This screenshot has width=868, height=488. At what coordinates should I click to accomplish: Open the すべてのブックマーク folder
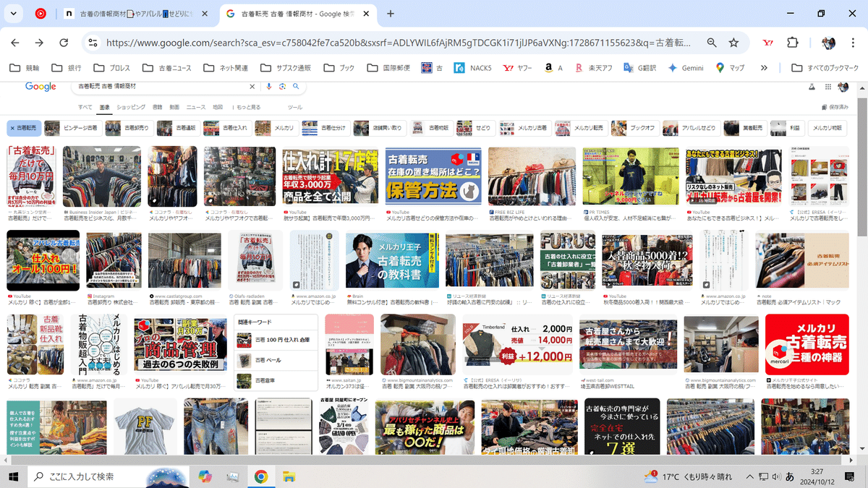(x=825, y=67)
